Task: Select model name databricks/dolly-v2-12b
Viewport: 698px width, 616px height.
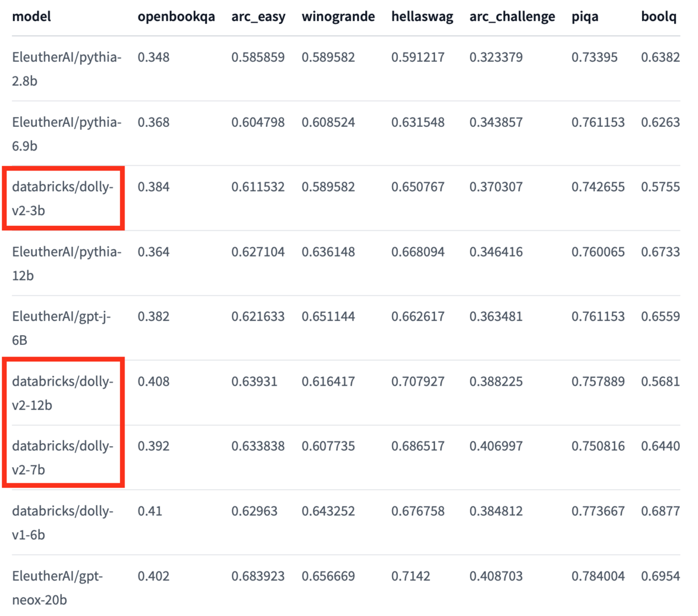Action: [x=63, y=393]
